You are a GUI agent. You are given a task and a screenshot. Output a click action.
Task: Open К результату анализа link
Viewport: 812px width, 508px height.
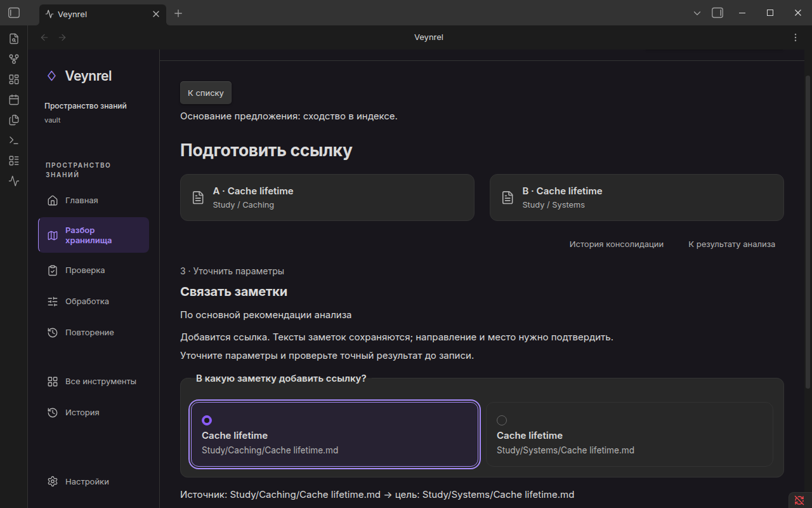tap(732, 244)
